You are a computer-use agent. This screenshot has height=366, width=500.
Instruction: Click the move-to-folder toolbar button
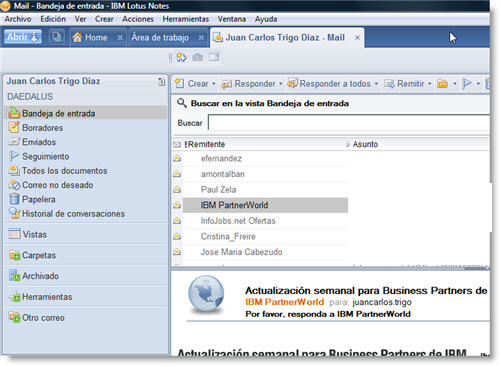pyautogui.click(x=443, y=84)
